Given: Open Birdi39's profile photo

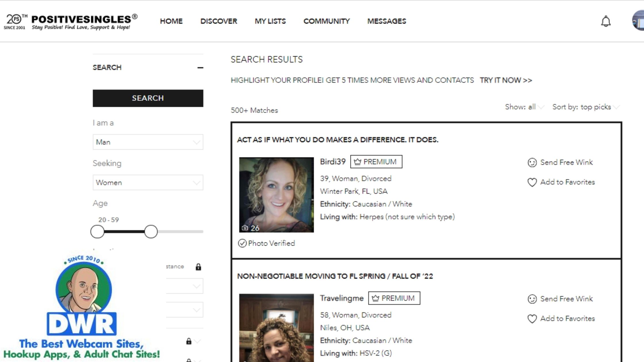Looking at the screenshot, I should click(276, 195).
